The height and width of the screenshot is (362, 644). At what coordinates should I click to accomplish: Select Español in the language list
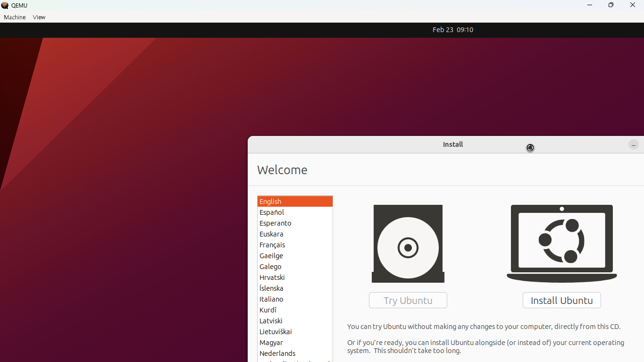coord(295,212)
